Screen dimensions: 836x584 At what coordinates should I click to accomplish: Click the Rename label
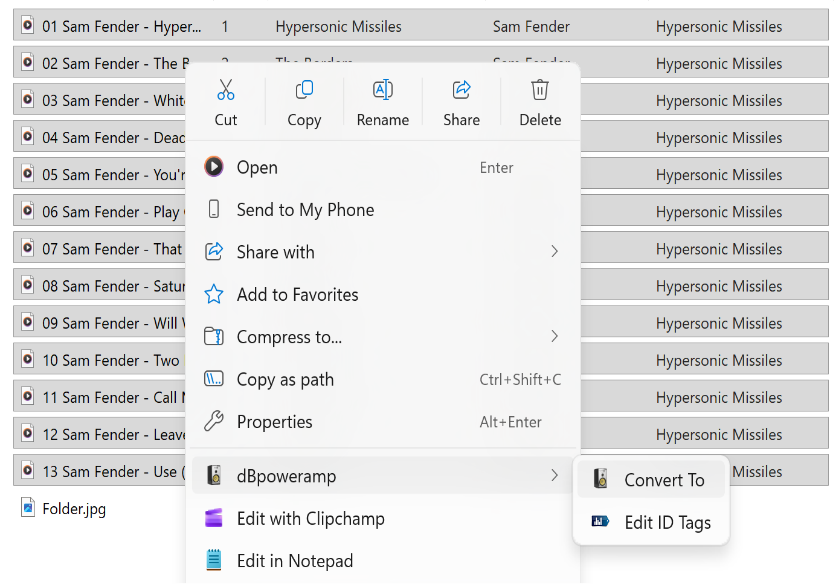(383, 119)
